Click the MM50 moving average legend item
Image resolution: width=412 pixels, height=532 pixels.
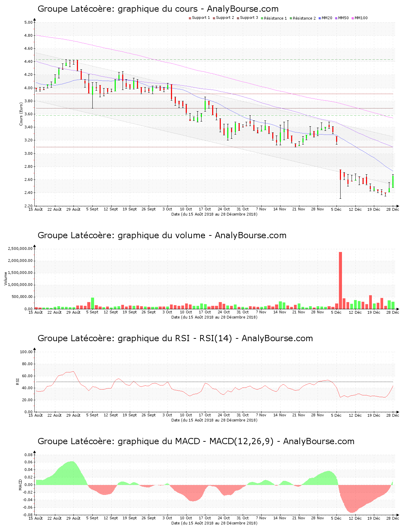coord(342,18)
